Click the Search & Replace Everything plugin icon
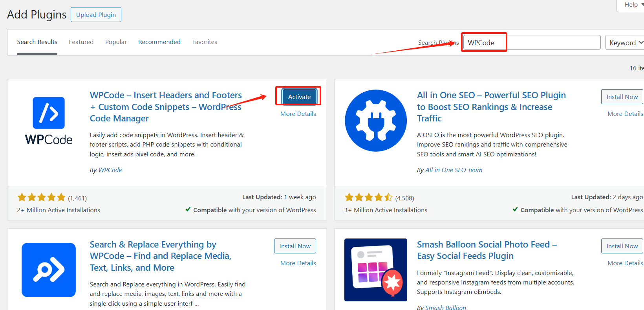 click(x=49, y=270)
